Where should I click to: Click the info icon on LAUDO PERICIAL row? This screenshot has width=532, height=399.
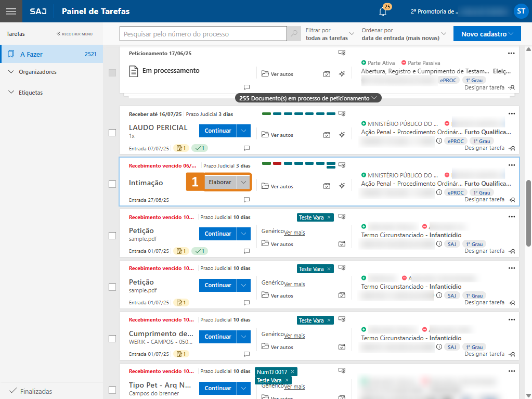(x=439, y=141)
